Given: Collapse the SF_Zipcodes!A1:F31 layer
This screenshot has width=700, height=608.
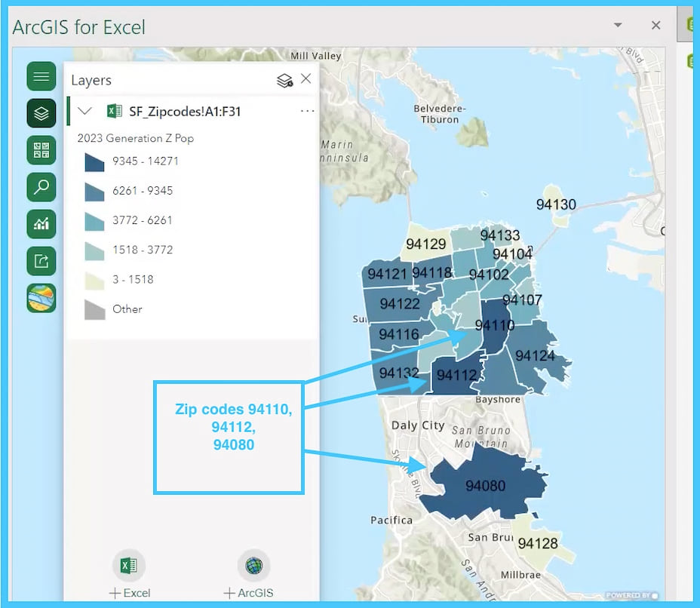Looking at the screenshot, I should (x=85, y=110).
